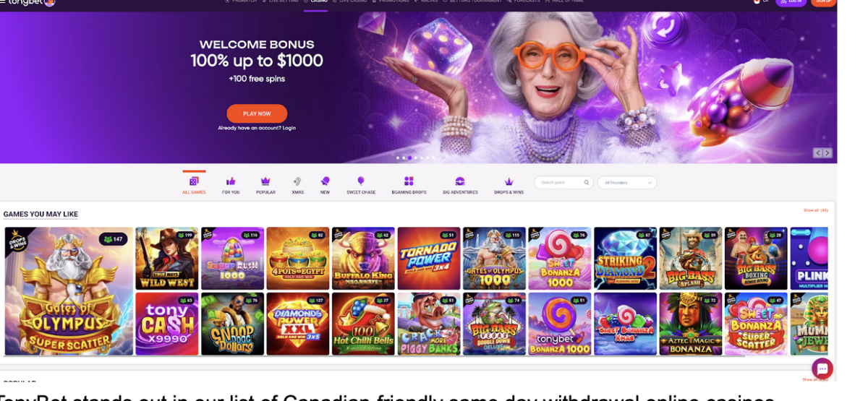Click the Play Now button
Screen dimensions: 868x401
257,113
